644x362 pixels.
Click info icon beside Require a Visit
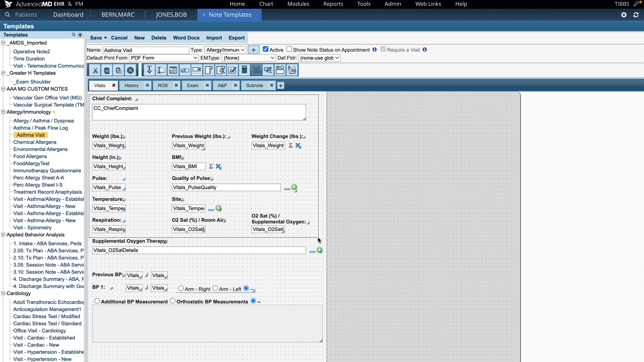(424, 49)
